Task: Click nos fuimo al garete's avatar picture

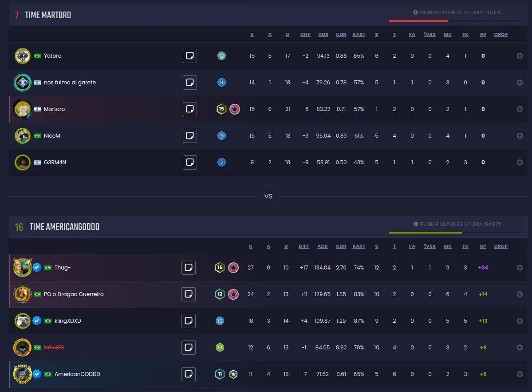Action: [x=22, y=82]
